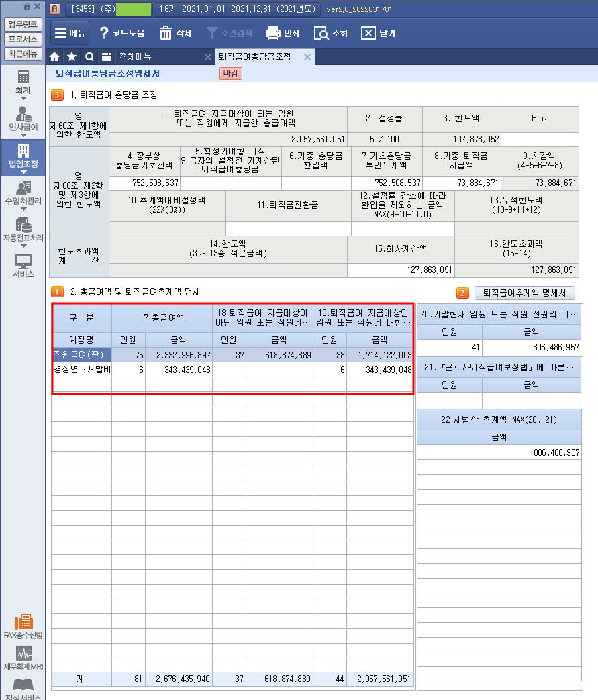Open the 서비스 module
The height and width of the screenshot is (700, 598).
click(x=23, y=266)
